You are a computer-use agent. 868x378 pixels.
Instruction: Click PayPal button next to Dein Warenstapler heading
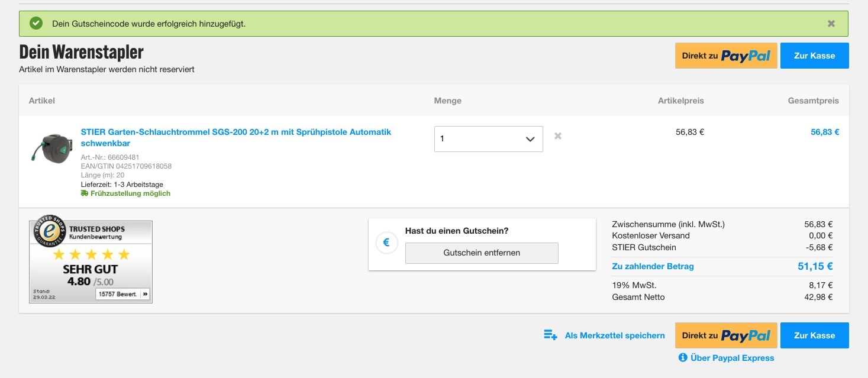coord(725,56)
